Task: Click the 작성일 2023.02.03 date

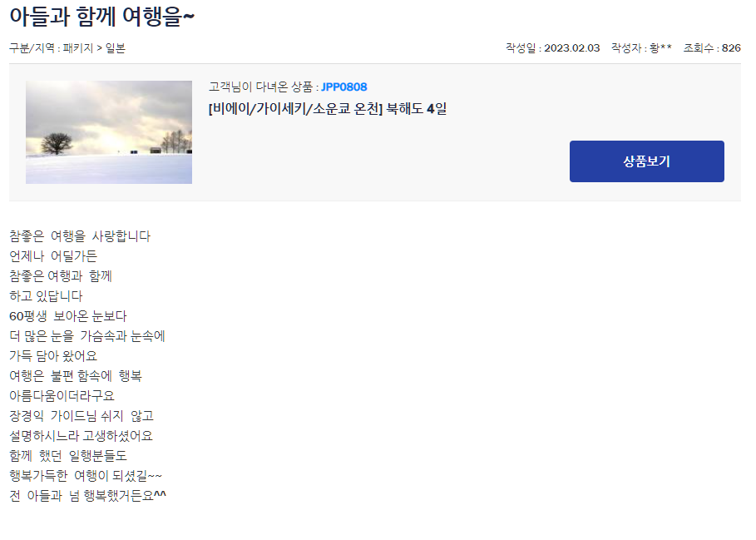Action: tap(552, 47)
